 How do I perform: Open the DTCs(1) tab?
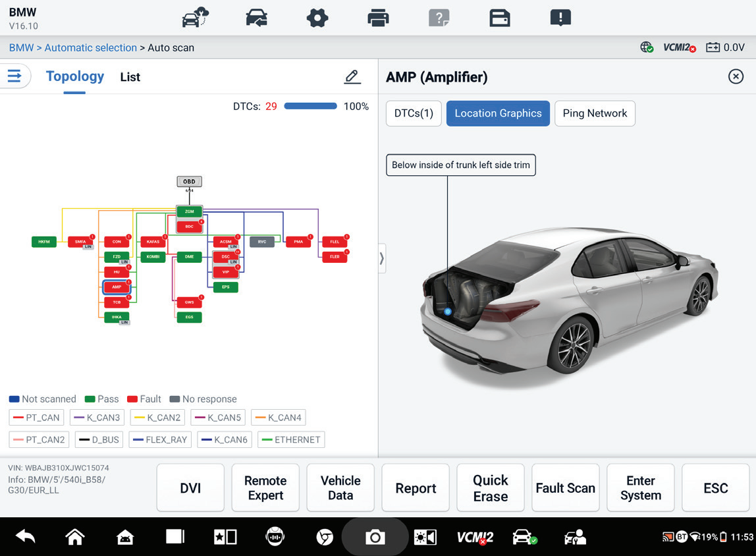[x=414, y=113]
